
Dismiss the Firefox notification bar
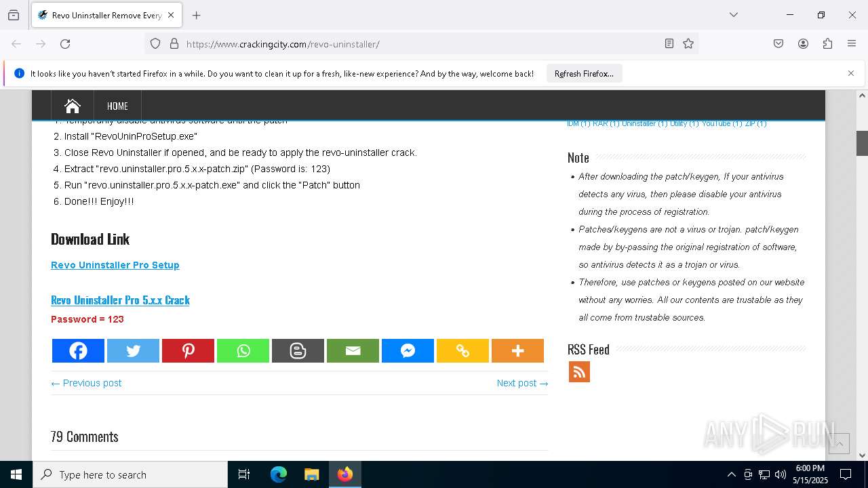pos(851,73)
